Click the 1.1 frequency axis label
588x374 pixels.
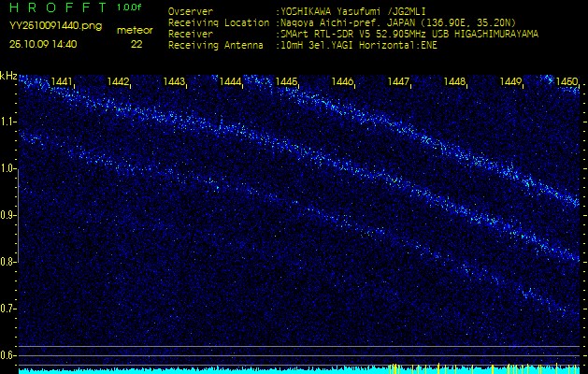click(8, 121)
